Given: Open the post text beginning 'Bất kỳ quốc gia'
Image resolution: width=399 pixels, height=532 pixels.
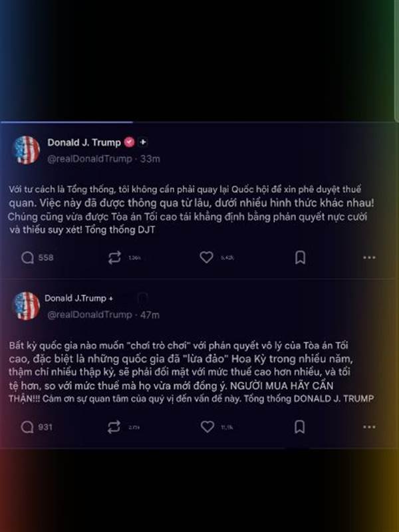Looking at the screenshot, I should [x=192, y=372].
